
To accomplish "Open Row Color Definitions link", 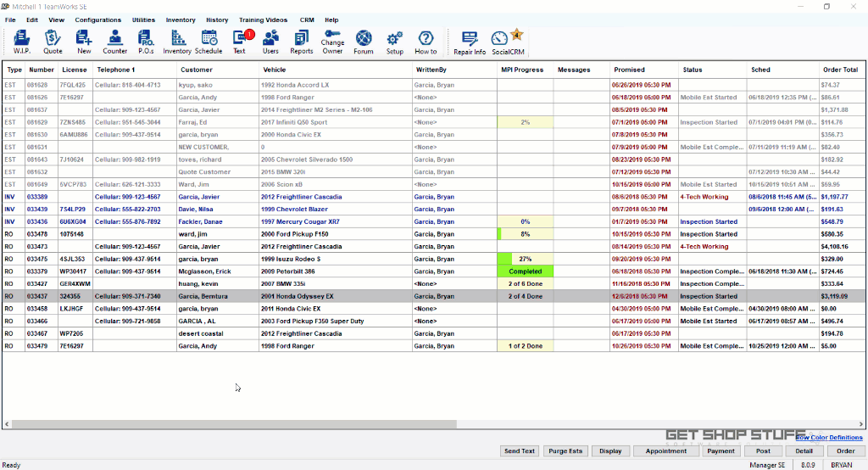I will 829,438.
